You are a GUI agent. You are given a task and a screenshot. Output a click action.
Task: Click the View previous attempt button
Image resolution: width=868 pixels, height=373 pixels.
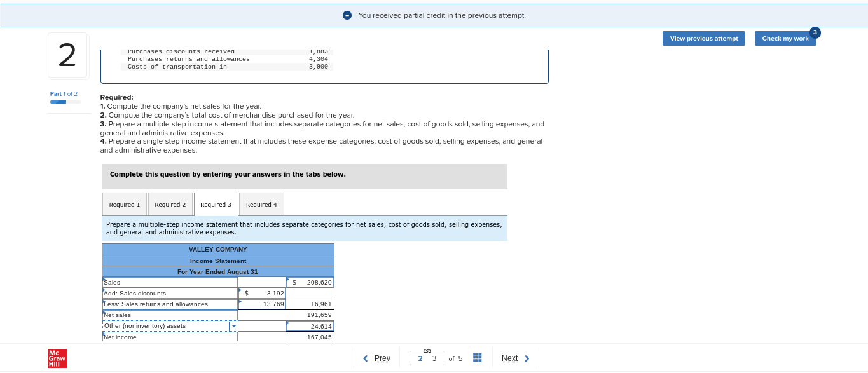[x=703, y=38]
